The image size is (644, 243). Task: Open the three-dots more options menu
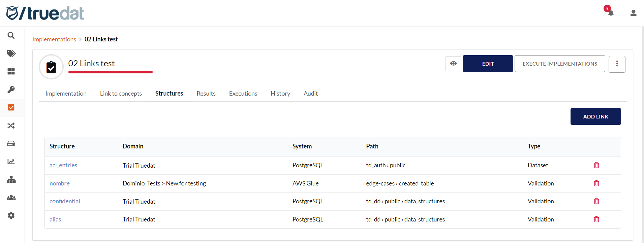617,64
